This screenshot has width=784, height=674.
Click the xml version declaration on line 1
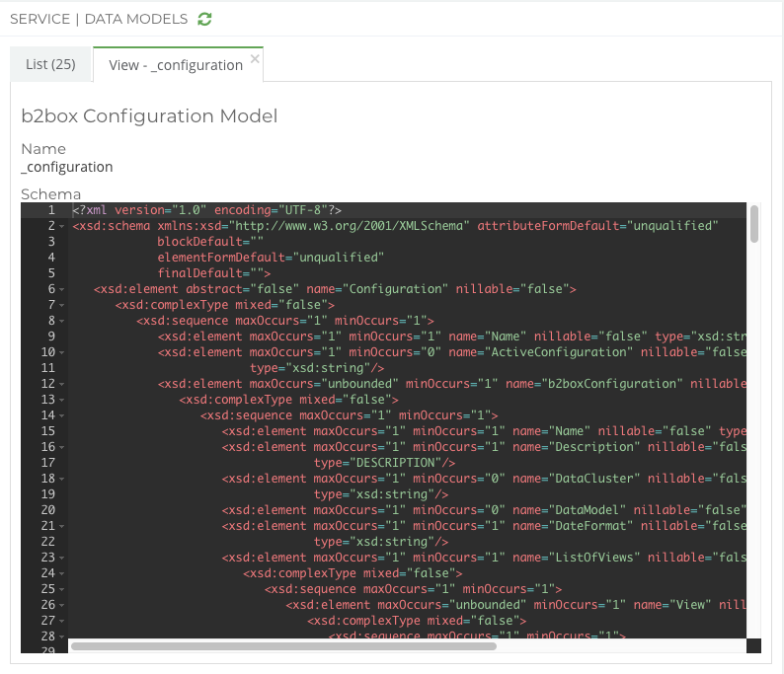[x=207, y=210]
